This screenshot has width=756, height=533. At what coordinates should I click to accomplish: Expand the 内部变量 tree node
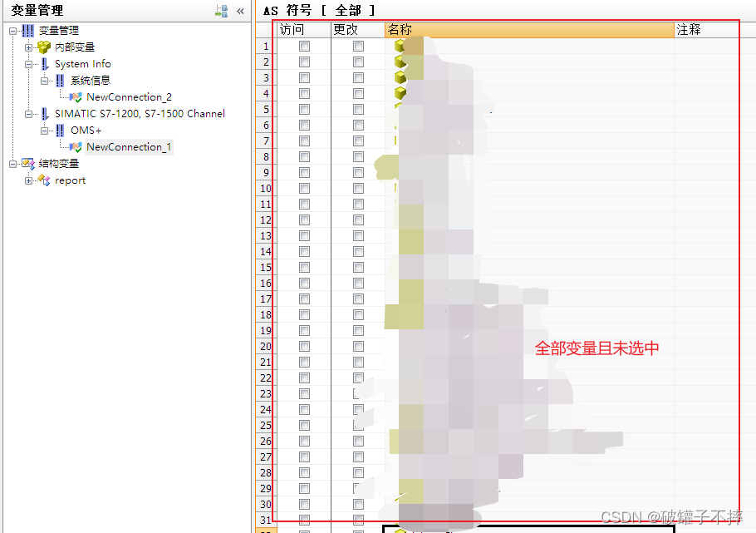tap(29, 47)
